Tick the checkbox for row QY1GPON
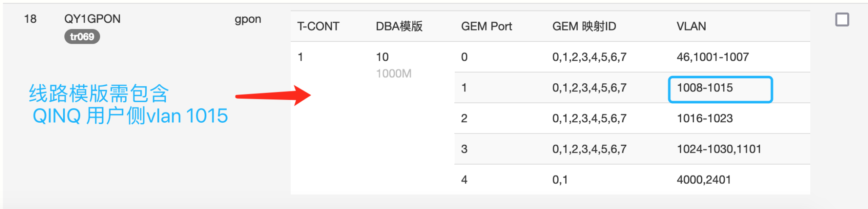 click(x=842, y=19)
